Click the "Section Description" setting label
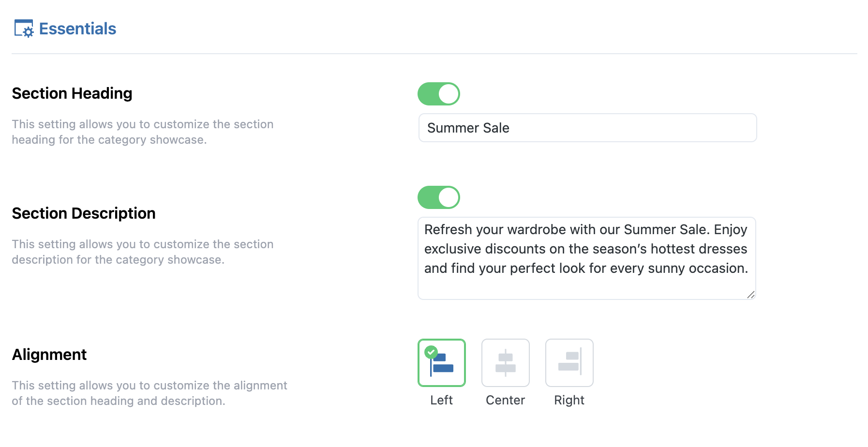Screen dimensions: 868x447 tap(84, 213)
